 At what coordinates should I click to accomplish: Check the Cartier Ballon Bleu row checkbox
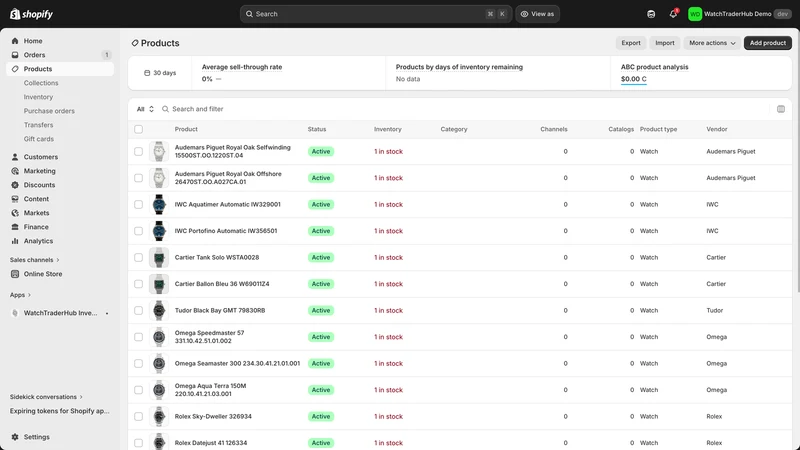click(138, 284)
